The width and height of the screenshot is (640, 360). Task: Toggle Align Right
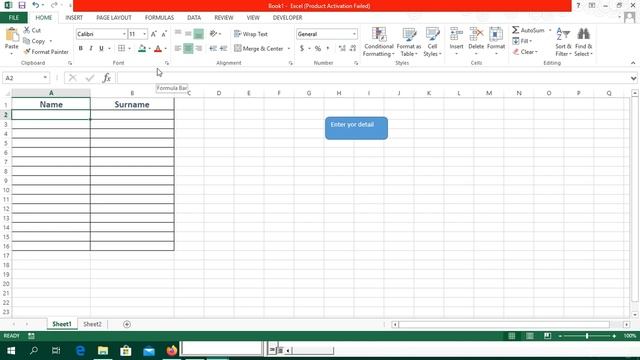tap(199, 48)
